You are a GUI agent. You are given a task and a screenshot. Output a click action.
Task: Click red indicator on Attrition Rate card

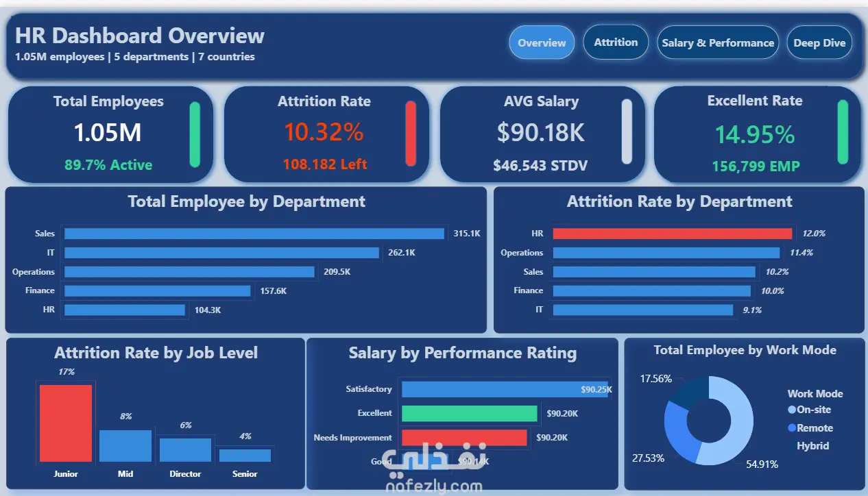pyautogui.click(x=411, y=134)
